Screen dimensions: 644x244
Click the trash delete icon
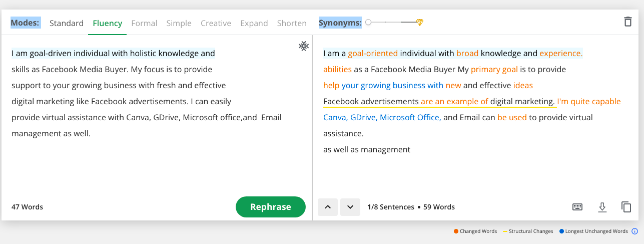pos(627,22)
